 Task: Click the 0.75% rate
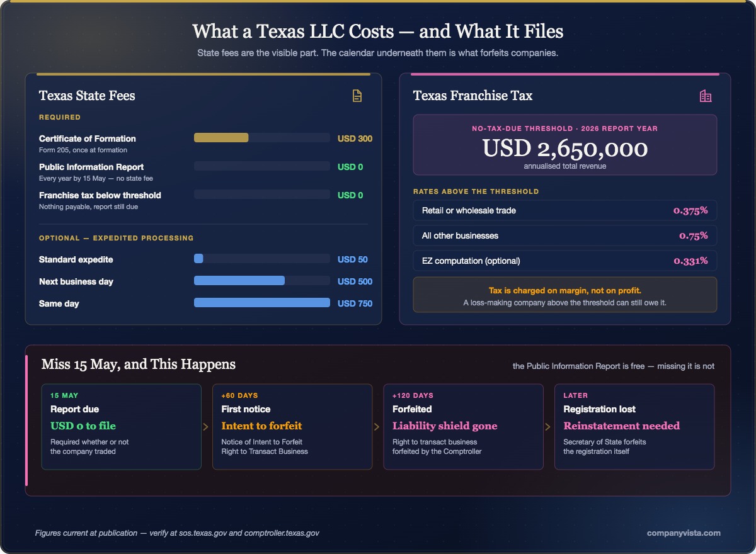[694, 235]
